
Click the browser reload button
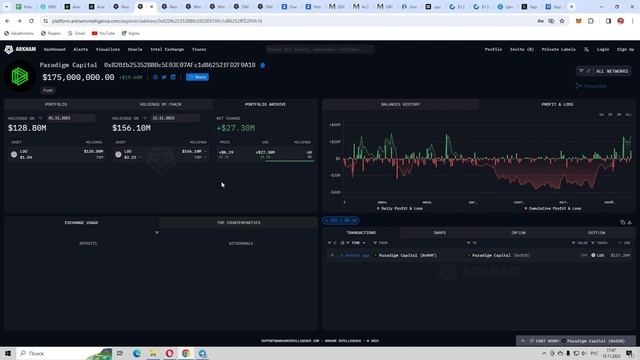pyautogui.click(x=31, y=21)
